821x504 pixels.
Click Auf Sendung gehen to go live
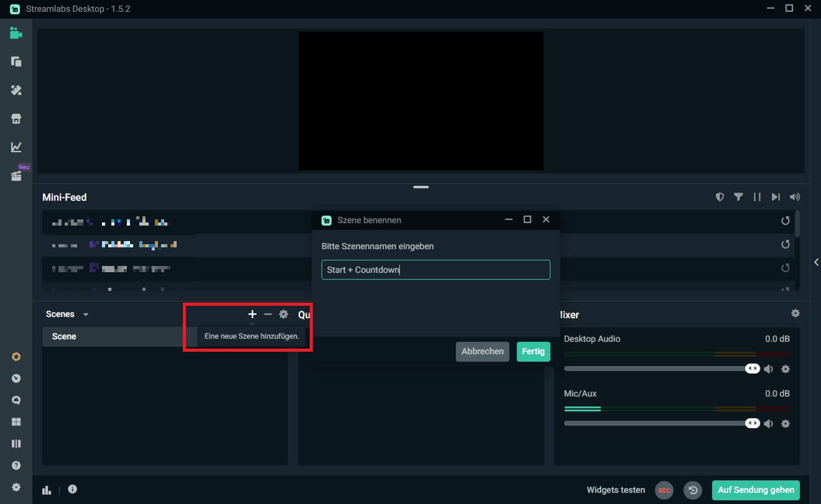point(756,490)
